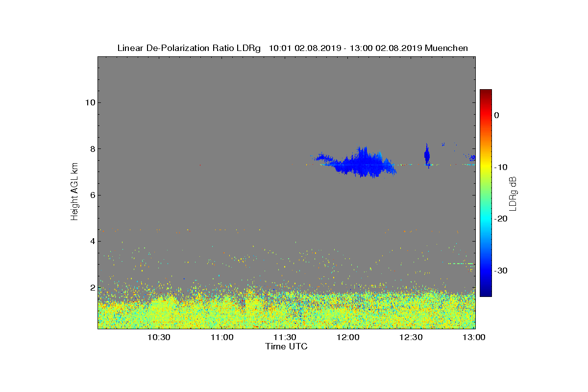Click the height tick label '6'
Screen dimensions: 588x392
point(92,195)
